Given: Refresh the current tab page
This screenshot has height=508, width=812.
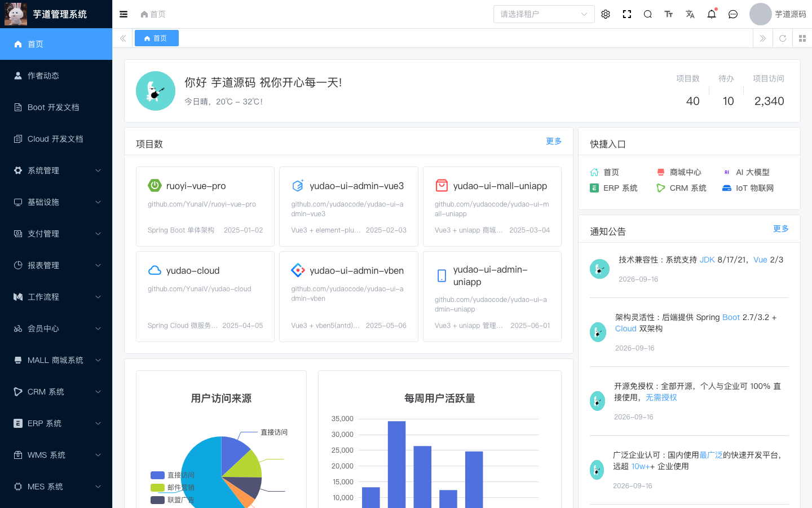Looking at the screenshot, I should 783,38.
